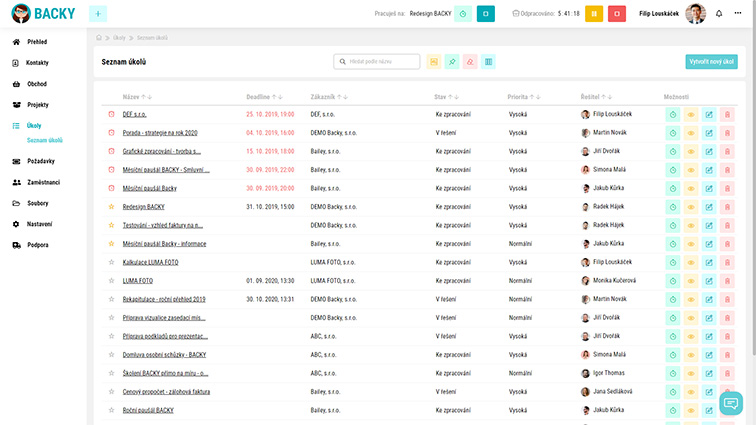Screen dimensions: 756x425
Task: Delete the Měsíční paušál Backy task by Jakub Kůrka
Action: [x=727, y=188]
